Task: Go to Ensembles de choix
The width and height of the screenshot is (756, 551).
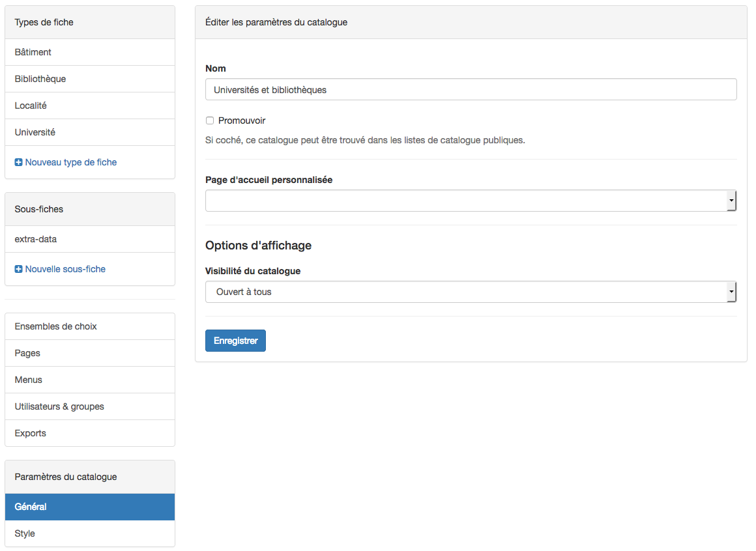Action: pyautogui.click(x=56, y=326)
